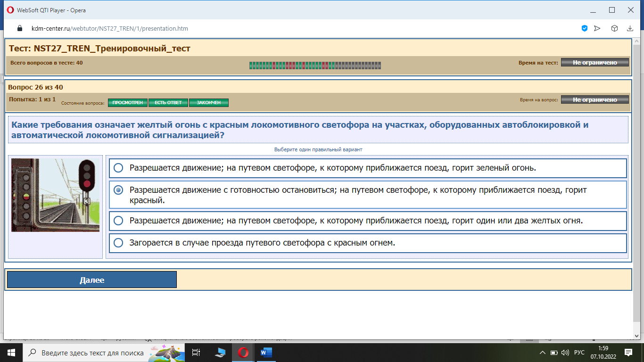The width and height of the screenshot is (644, 362).
Task: Click the ЕСТЬ ОТВЕТ status indicator
Action: pyautogui.click(x=168, y=102)
